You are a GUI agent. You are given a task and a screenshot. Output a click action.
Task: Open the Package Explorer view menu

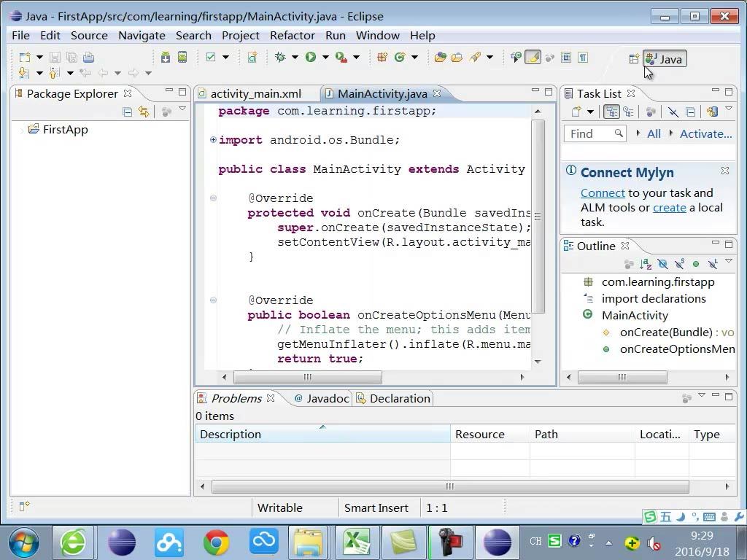click(182, 109)
